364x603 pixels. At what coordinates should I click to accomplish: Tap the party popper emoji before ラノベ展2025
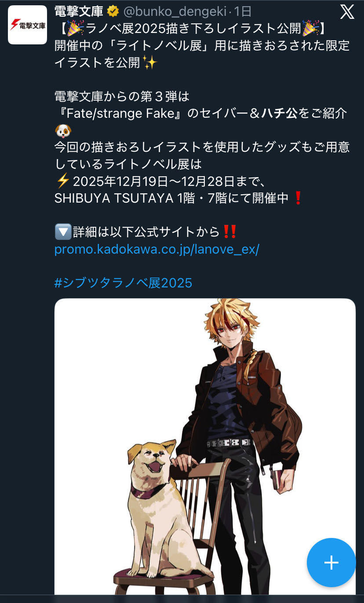point(75,29)
